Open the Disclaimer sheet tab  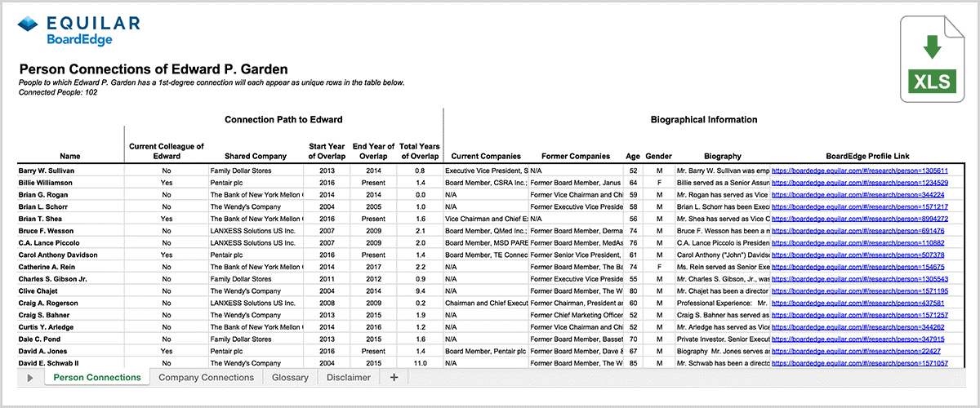point(349,377)
